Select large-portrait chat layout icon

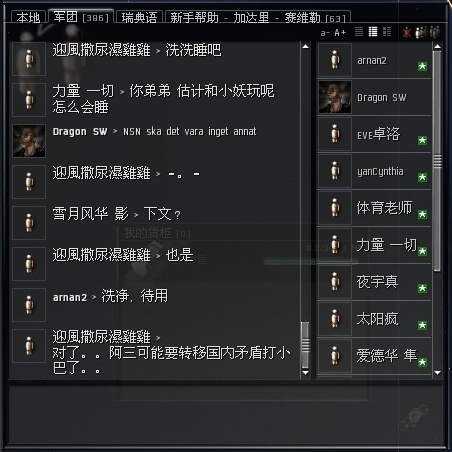(387, 32)
